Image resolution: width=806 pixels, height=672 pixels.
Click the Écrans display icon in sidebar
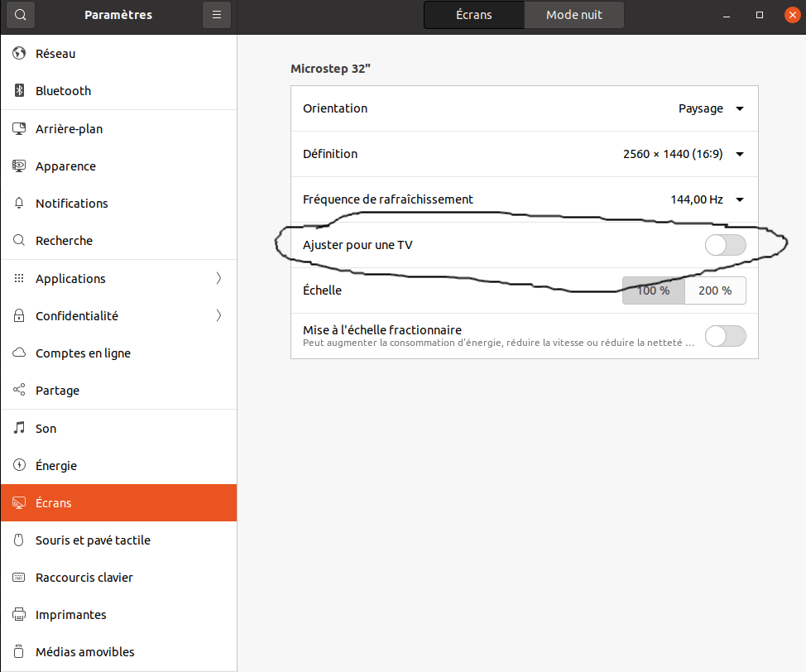click(19, 502)
